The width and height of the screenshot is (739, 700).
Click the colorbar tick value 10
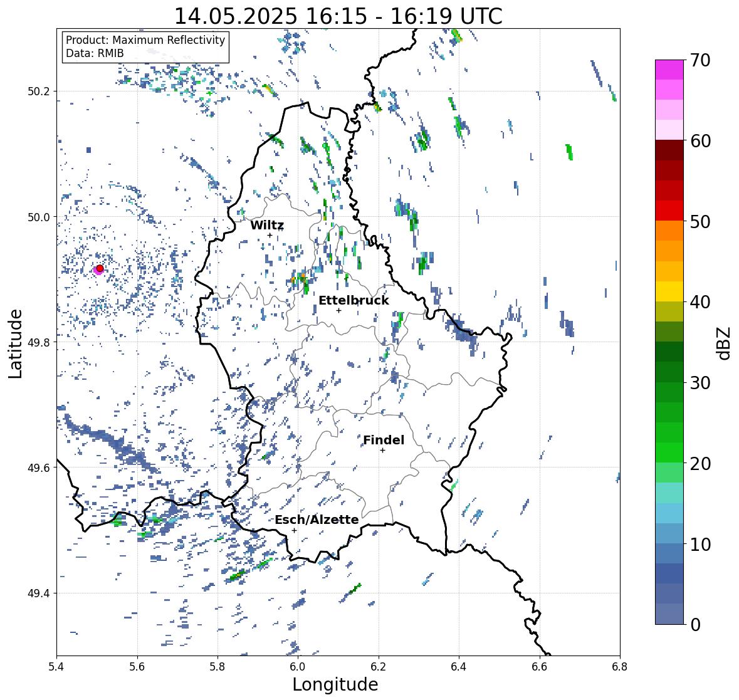[x=700, y=544]
